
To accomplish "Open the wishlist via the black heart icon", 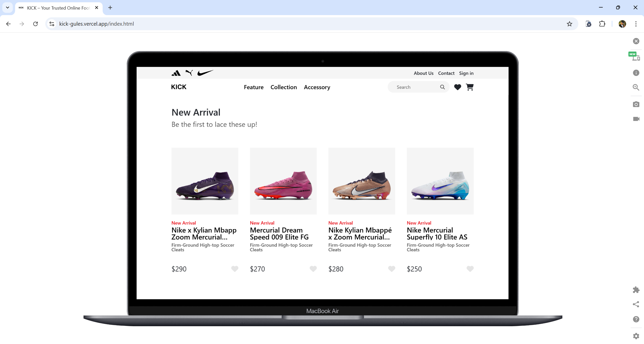I will click(458, 87).
